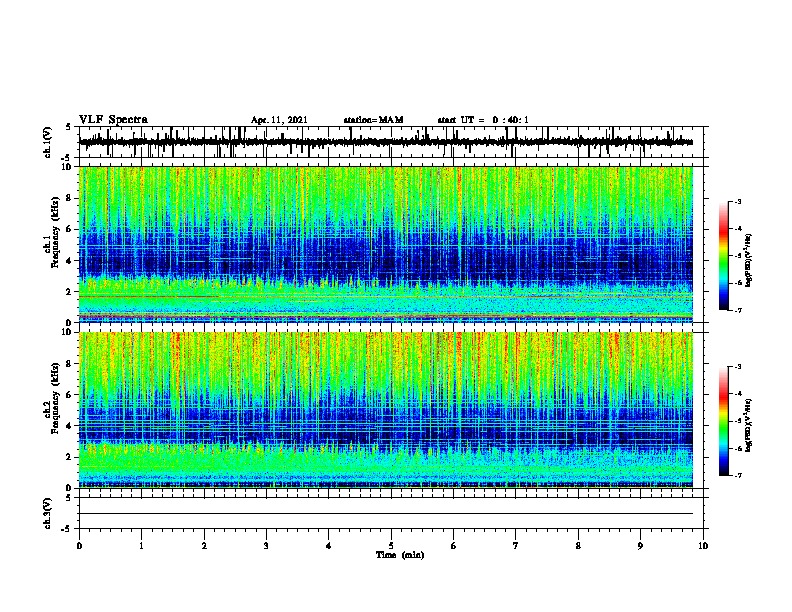Click time axis tick label '3'
The height and width of the screenshot is (612, 792).
coord(266,545)
